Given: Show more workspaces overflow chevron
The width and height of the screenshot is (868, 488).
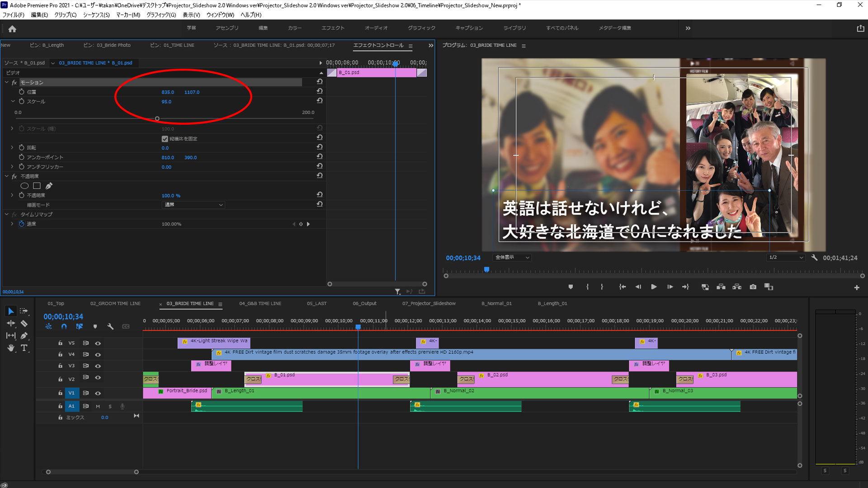Looking at the screenshot, I should tap(688, 28).
